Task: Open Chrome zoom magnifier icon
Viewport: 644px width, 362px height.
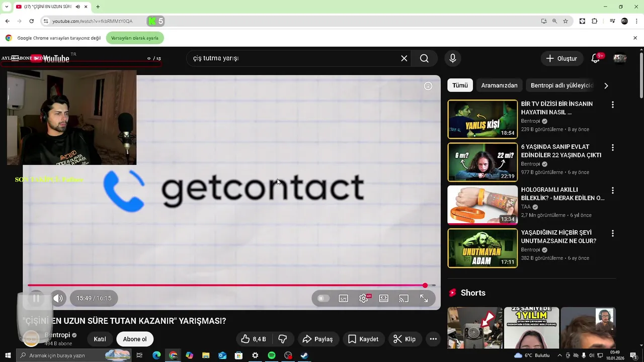Action: (x=554, y=21)
